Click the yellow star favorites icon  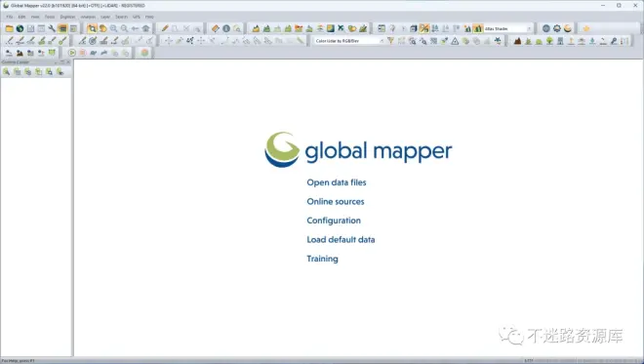click(x=586, y=28)
